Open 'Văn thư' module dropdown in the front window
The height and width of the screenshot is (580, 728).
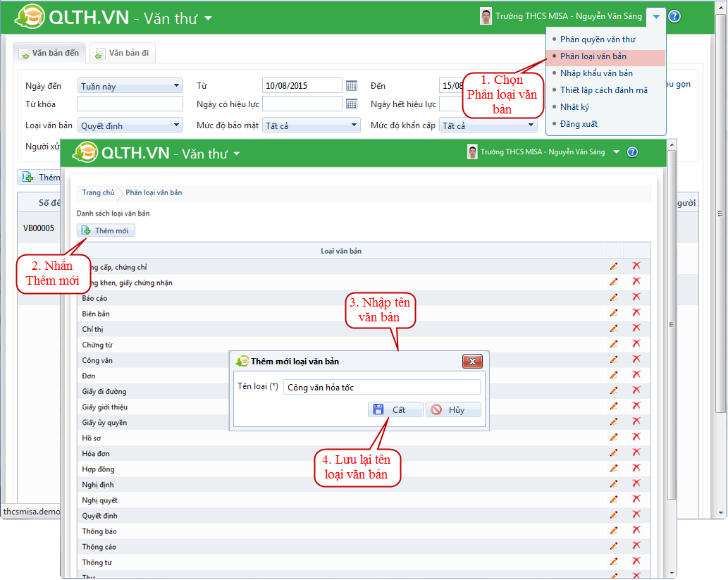click(x=237, y=154)
